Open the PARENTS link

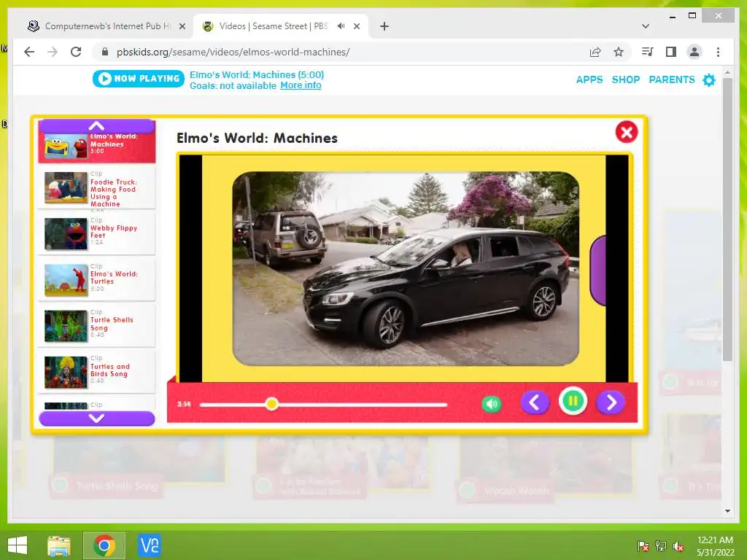pyautogui.click(x=672, y=79)
